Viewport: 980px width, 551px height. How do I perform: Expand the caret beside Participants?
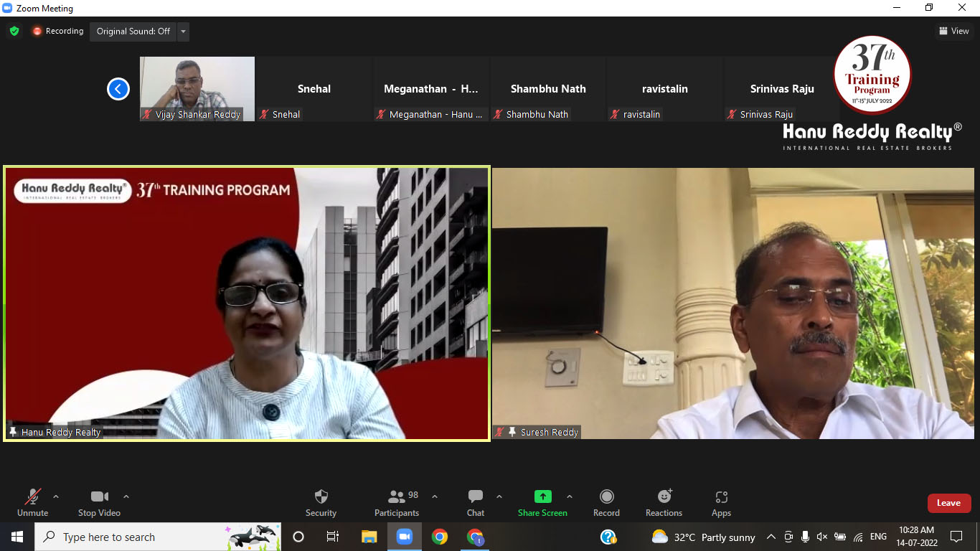pos(435,496)
